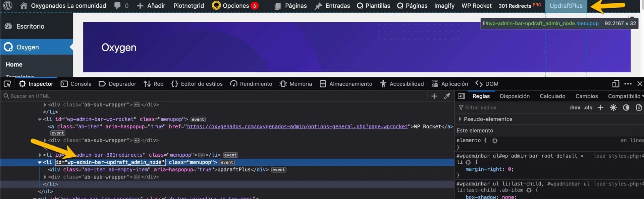Toggle dark color scheme simulation
The image size is (644, 199).
[626, 108]
